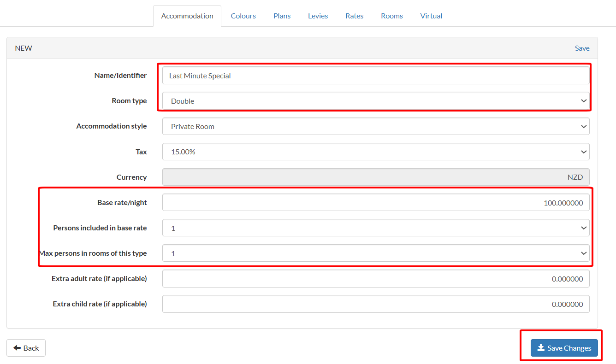Open the Tax dropdown
This screenshot has height=364, width=616.
[x=376, y=152]
